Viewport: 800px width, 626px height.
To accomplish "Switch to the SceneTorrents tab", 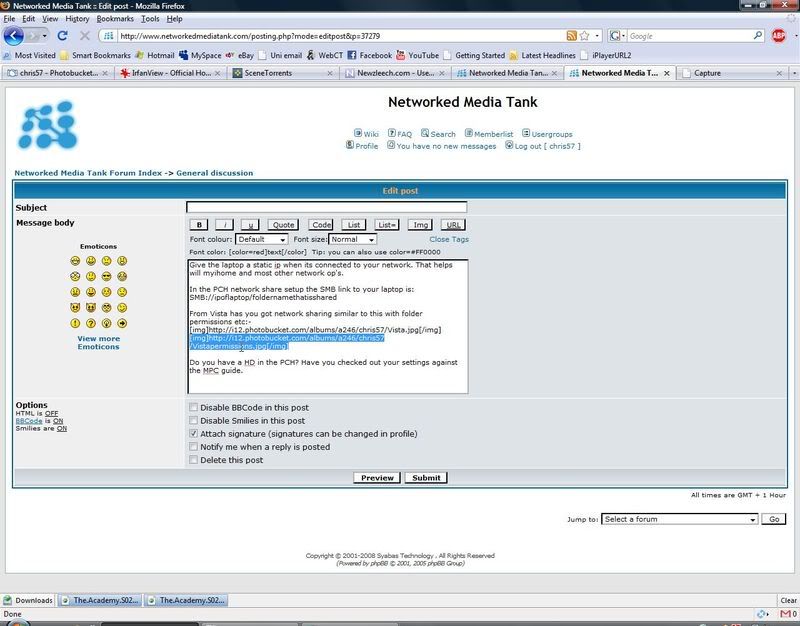I will tap(282, 73).
